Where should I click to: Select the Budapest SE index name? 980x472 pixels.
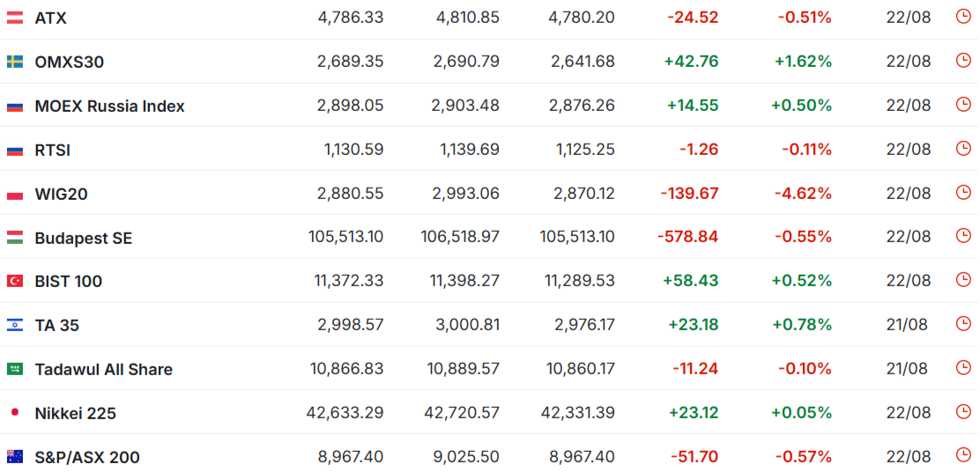[x=84, y=238]
